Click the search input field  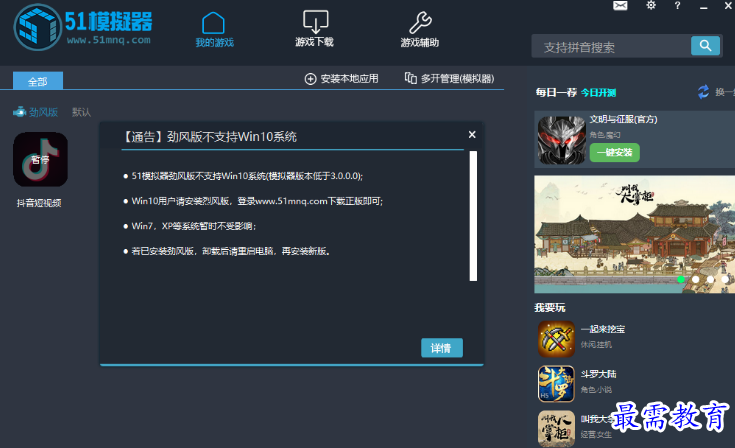pos(611,46)
